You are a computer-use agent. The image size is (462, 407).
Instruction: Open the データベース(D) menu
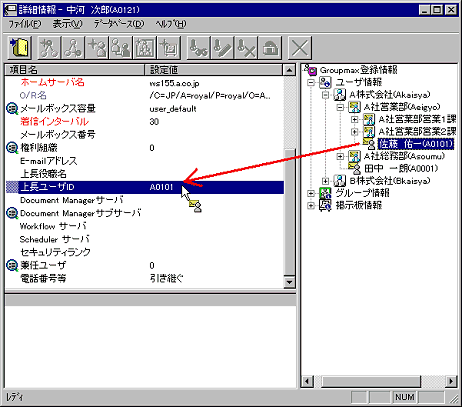pyautogui.click(x=119, y=24)
